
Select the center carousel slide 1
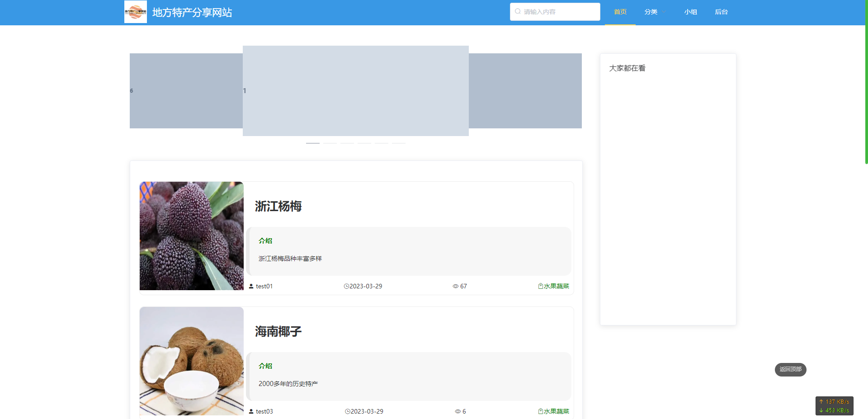(356, 91)
